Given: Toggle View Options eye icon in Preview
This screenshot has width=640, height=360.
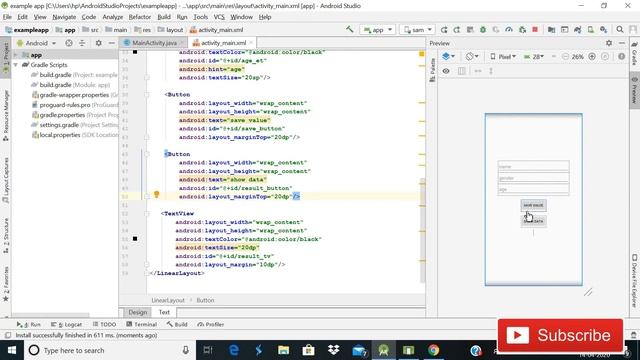Looking at the screenshot, I should (446, 71).
